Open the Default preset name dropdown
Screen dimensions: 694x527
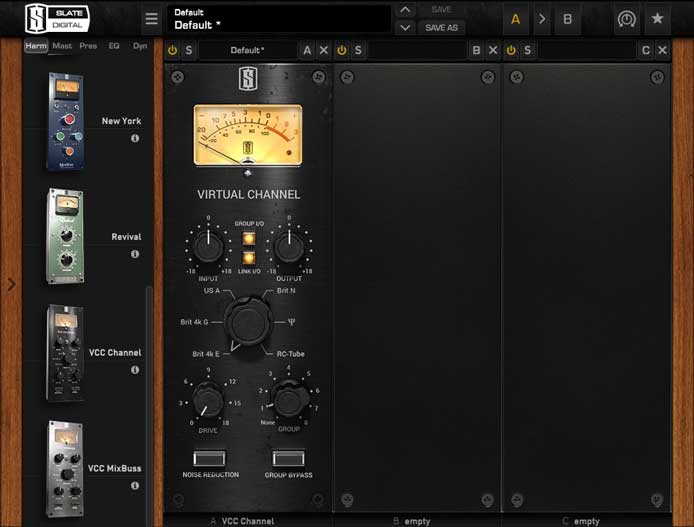(279, 19)
